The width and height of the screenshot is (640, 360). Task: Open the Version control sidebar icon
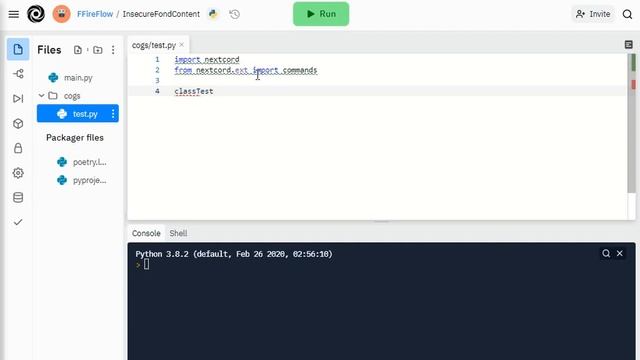pos(18,74)
